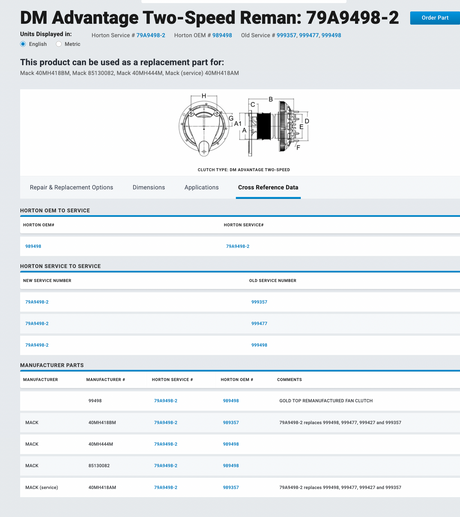Open 989498 link in Horton OEM to Service table
The image size is (460, 517).
click(33, 246)
